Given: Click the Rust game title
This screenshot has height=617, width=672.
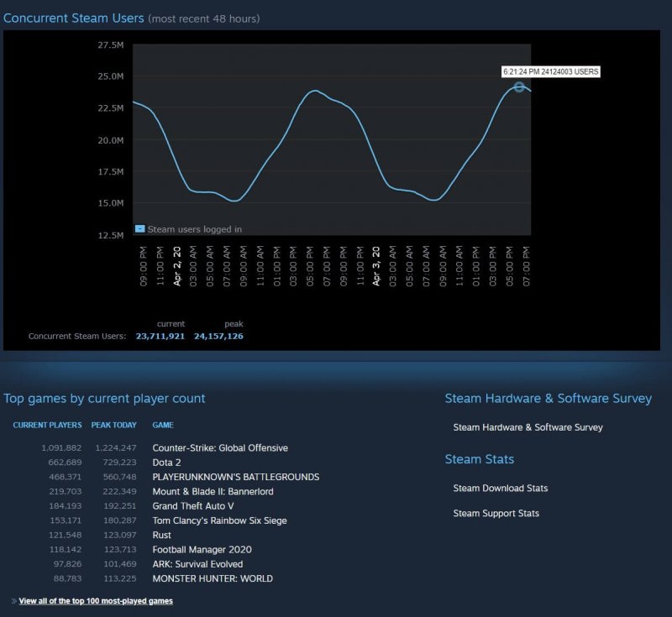Looking at the screenshot, I should 160,535.
